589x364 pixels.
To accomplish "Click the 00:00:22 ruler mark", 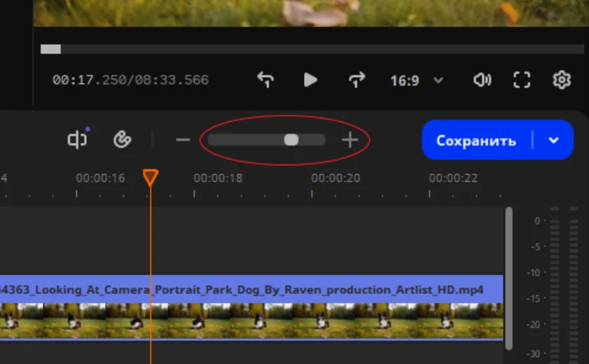I will (453, 178).
